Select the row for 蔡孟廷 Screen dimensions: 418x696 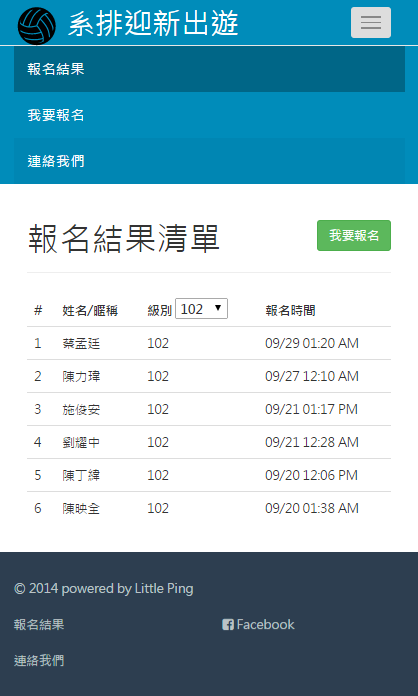(209, 343)
